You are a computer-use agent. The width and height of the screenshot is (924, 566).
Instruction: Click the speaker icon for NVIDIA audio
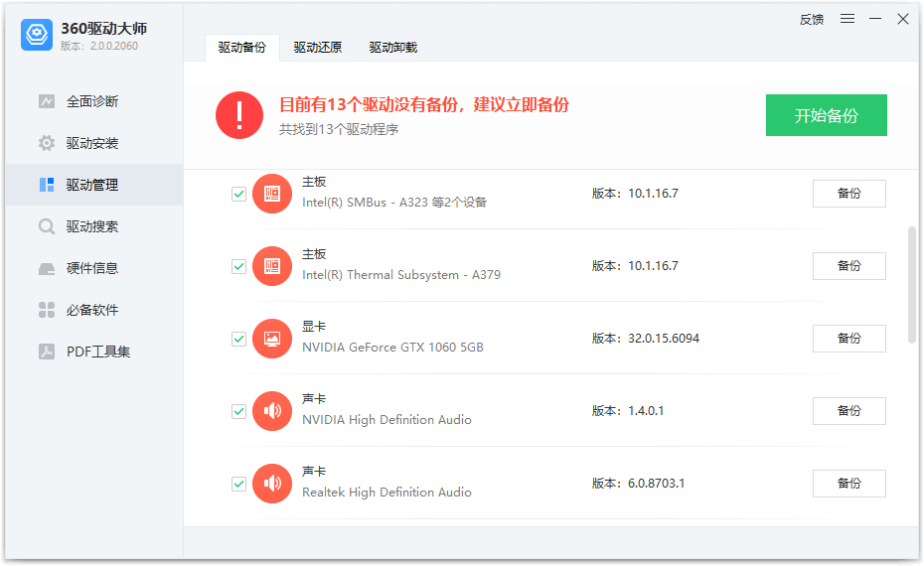tap(272, 411)
